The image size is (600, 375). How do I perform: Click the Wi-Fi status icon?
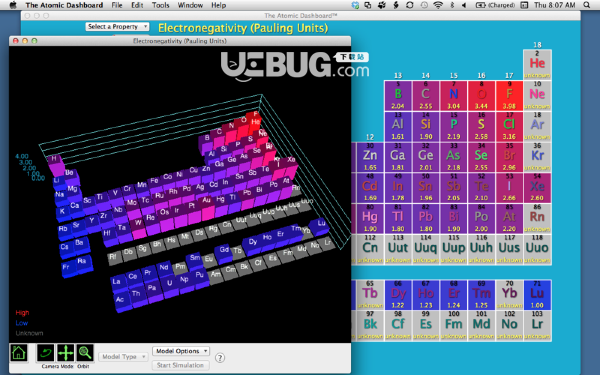pos(438,5)
